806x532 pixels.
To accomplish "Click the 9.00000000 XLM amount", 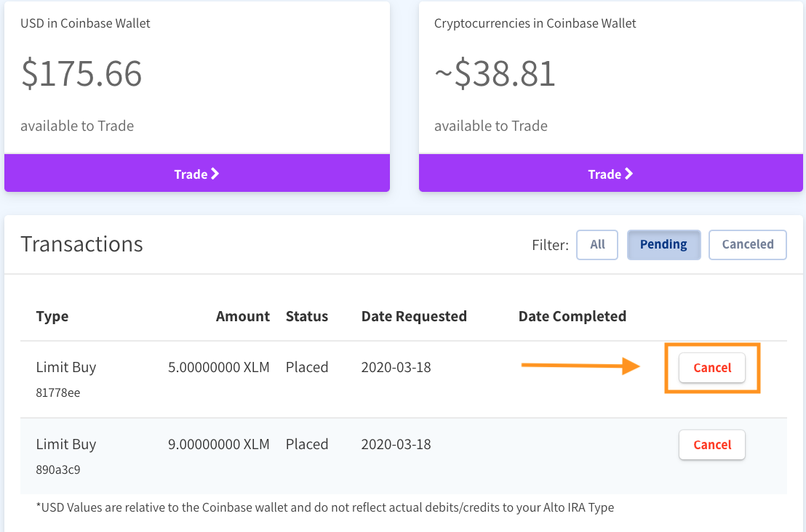I will [x=218, y=444].
